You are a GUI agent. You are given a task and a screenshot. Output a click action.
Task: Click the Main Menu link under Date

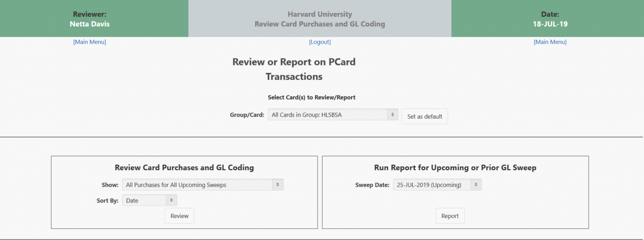click(550, 42)
